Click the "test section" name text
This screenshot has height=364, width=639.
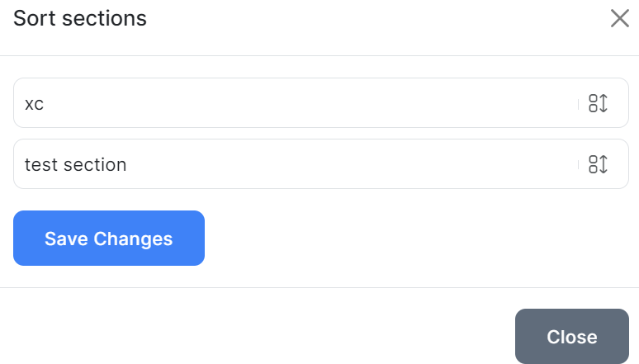pyautogui.click(x=76, y=164)
